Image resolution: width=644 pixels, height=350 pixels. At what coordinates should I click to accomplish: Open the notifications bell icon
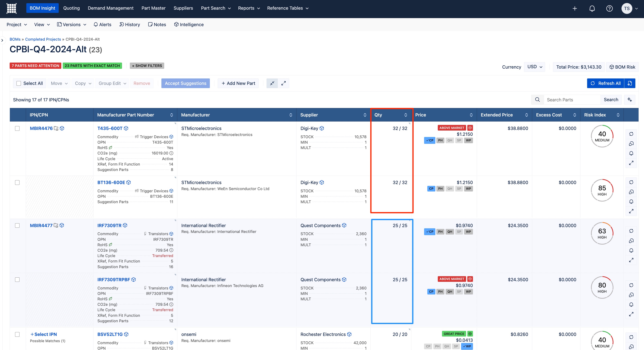tap(592, 8)
